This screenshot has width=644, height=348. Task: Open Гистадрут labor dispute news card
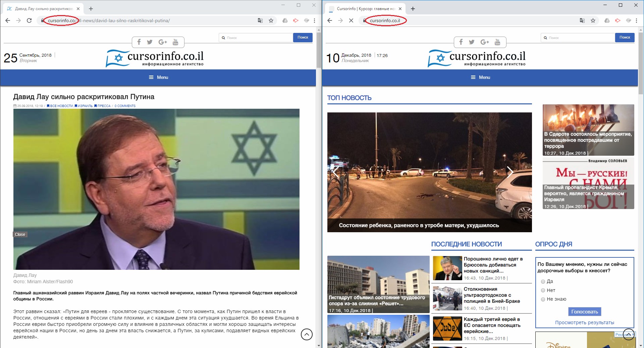[x=378, y=285]
